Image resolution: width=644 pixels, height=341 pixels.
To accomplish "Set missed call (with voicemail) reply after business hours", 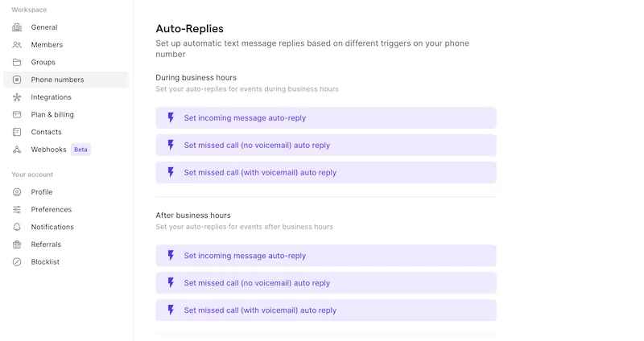I will tap(260, 310).
